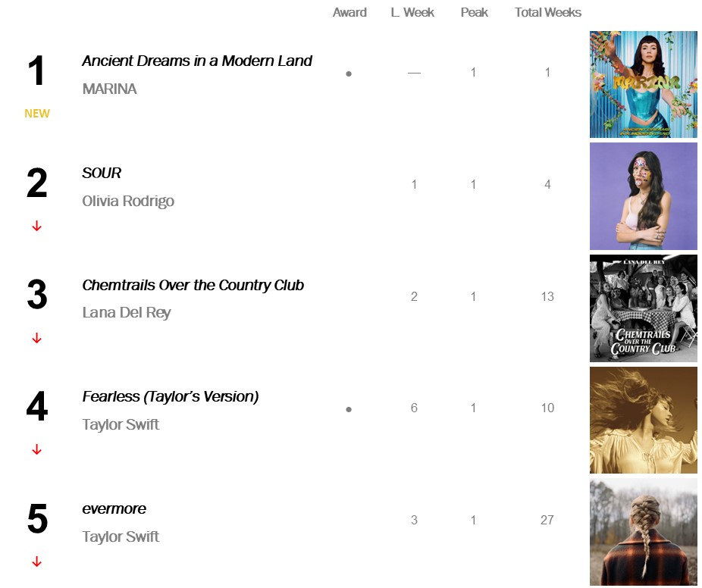Open Fearless (Taylor's Version) title link
The image size is (702, 588).
point(171,397)
